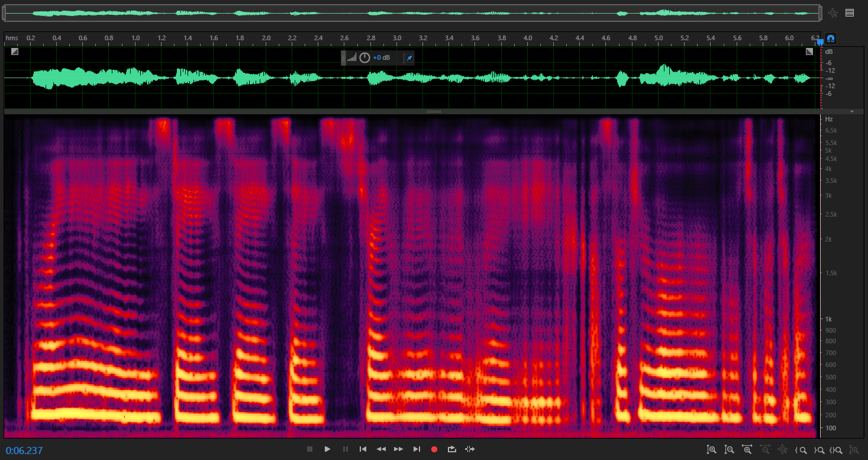The image size is (868, 460).
Task: Toggle the HUD pin icon
Action: tap(408, 57)
